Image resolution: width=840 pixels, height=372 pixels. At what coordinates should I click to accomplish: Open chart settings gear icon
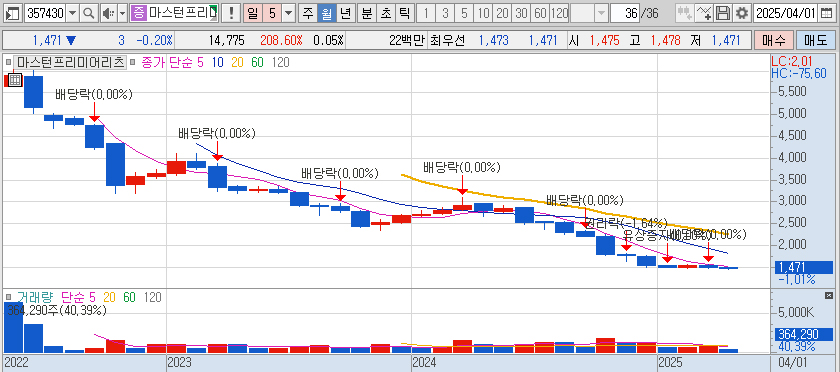pyautogui.click(x=741, y=13)
